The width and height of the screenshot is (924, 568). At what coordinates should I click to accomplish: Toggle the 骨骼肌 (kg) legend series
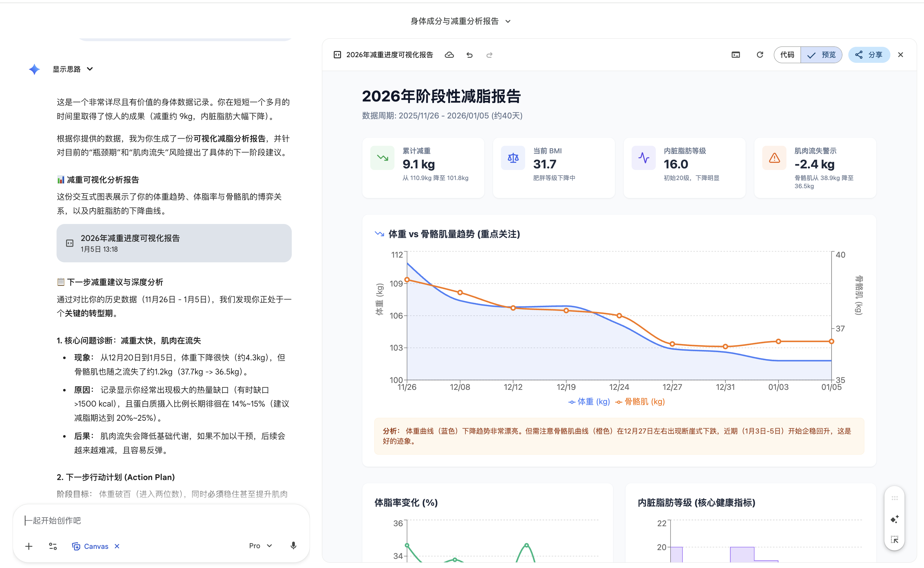coord(640,401)
